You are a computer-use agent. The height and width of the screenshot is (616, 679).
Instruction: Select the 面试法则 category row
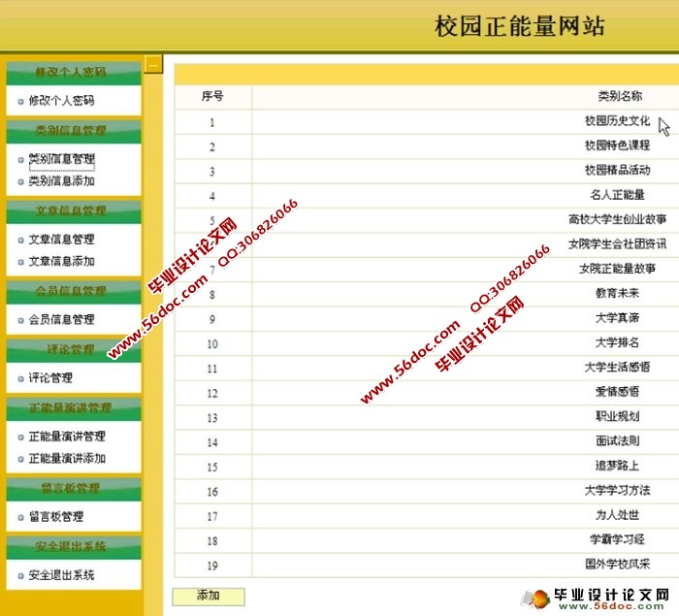click(427, 441)
